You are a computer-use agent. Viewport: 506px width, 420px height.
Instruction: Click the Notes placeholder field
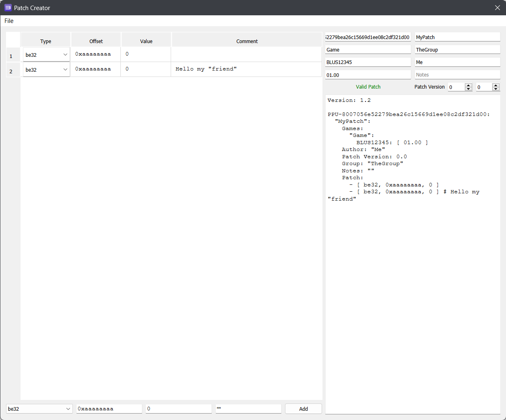coord(457,74)
